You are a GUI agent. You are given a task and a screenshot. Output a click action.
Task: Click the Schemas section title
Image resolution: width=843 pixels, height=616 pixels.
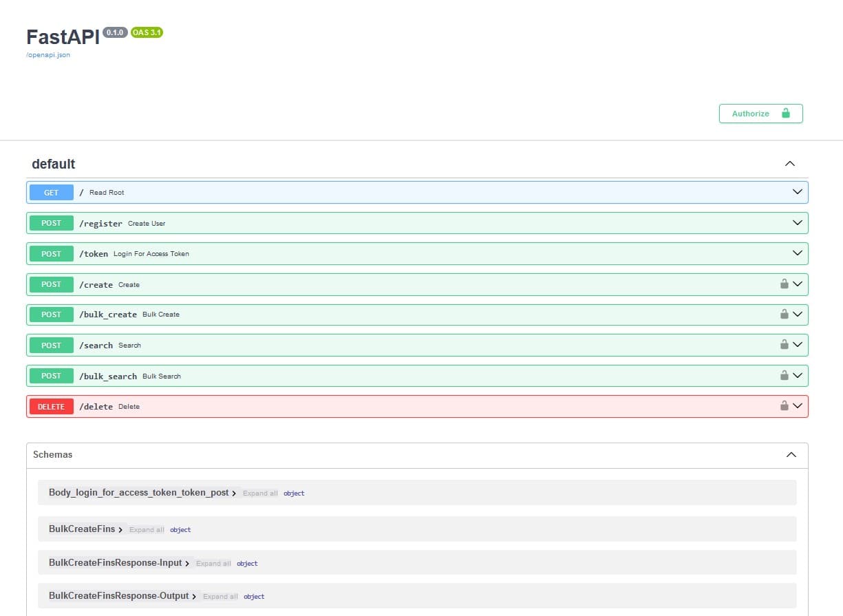(x=52, y=455)
